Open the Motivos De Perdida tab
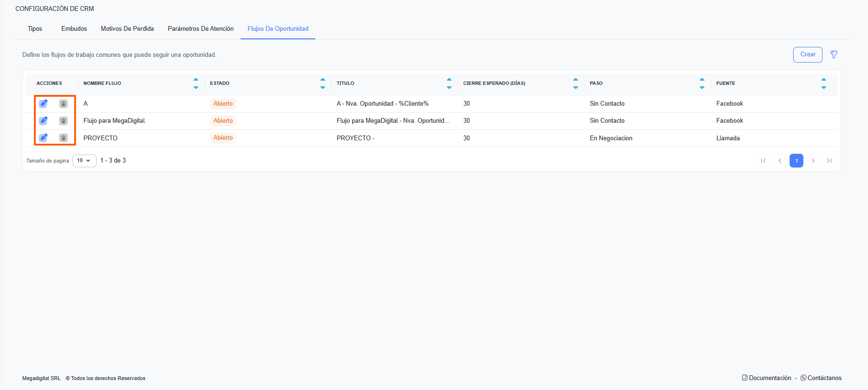The height and width of the screenshot is (390, 868). (127, 29)
